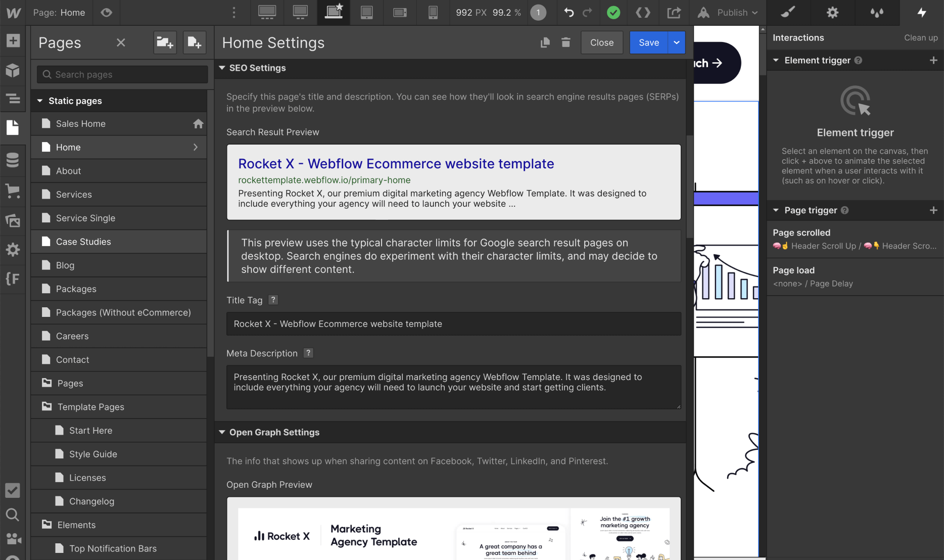Collapse the SEO Settings section
Image resolution: width=944 pixels, height=560 pixels.
(222, 68)
